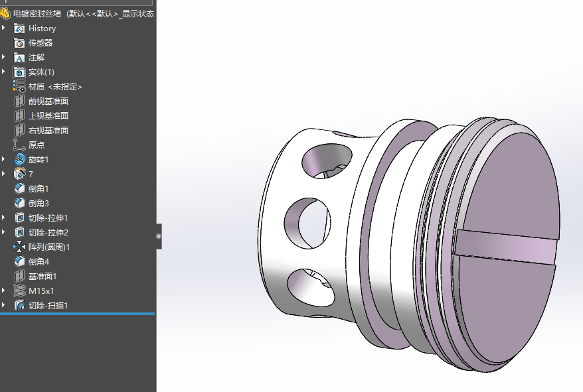Click the 切除-拉伸1 cut-extrude icon
This screenshot has height=392, width=583.
[19, 218]
